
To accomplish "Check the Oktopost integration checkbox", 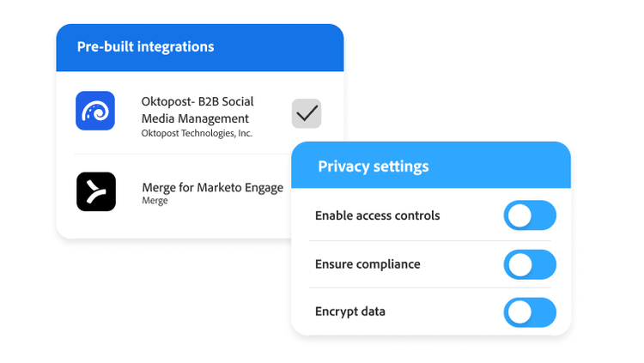I will pyautogui.click(x=307, y=113).
